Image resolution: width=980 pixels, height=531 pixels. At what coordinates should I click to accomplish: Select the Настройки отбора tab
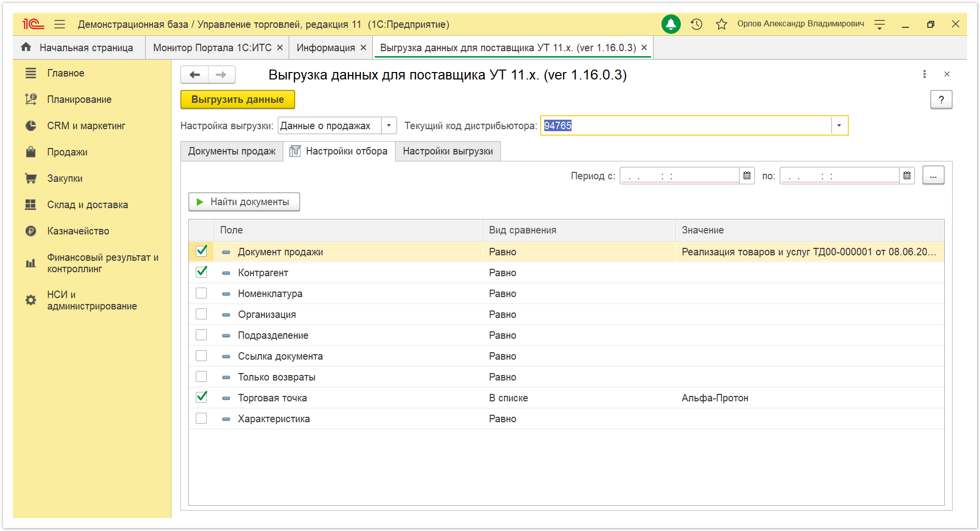pos(339,151)
